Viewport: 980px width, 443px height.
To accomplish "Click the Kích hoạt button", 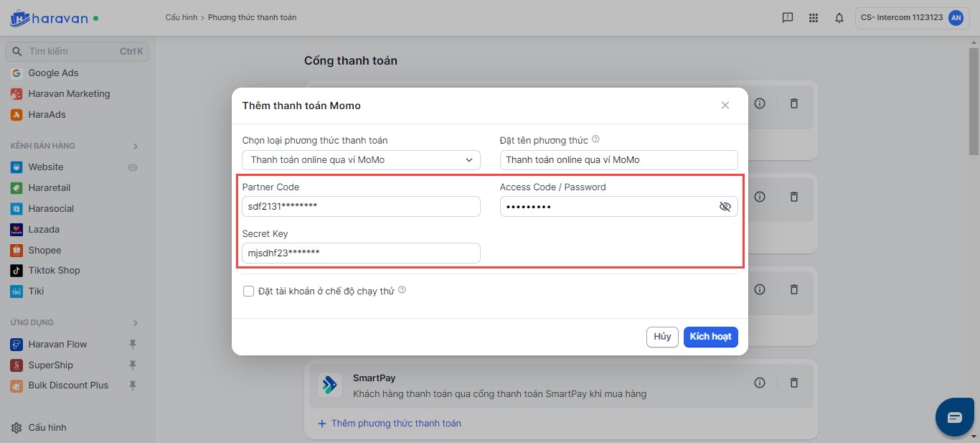I will [x=710, y=337].
